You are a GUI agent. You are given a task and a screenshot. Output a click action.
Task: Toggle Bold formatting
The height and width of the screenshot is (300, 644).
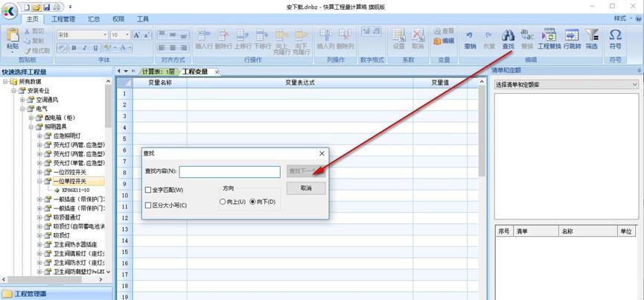74,48
